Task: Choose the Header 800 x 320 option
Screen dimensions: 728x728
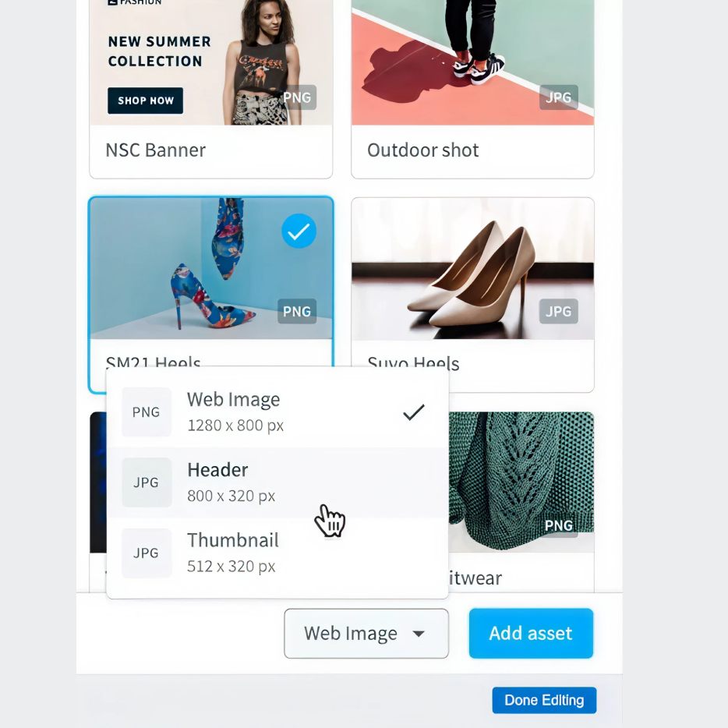Action: [x=277, y=482]
